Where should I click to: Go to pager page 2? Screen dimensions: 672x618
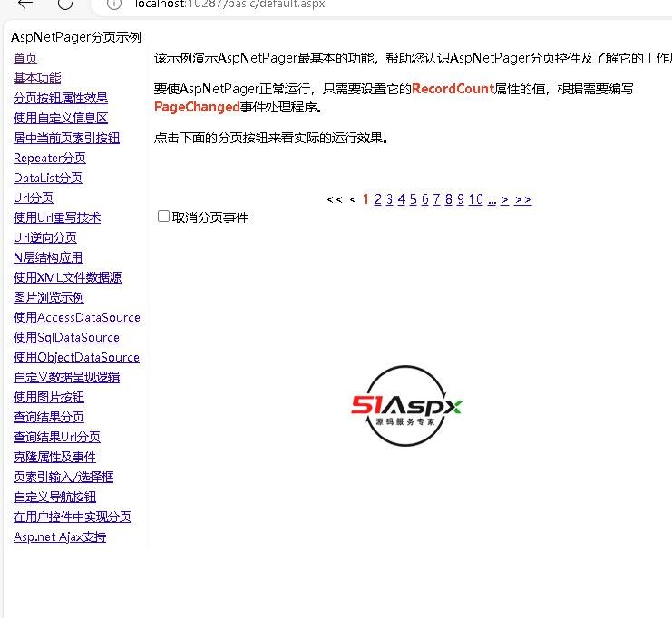377,199
